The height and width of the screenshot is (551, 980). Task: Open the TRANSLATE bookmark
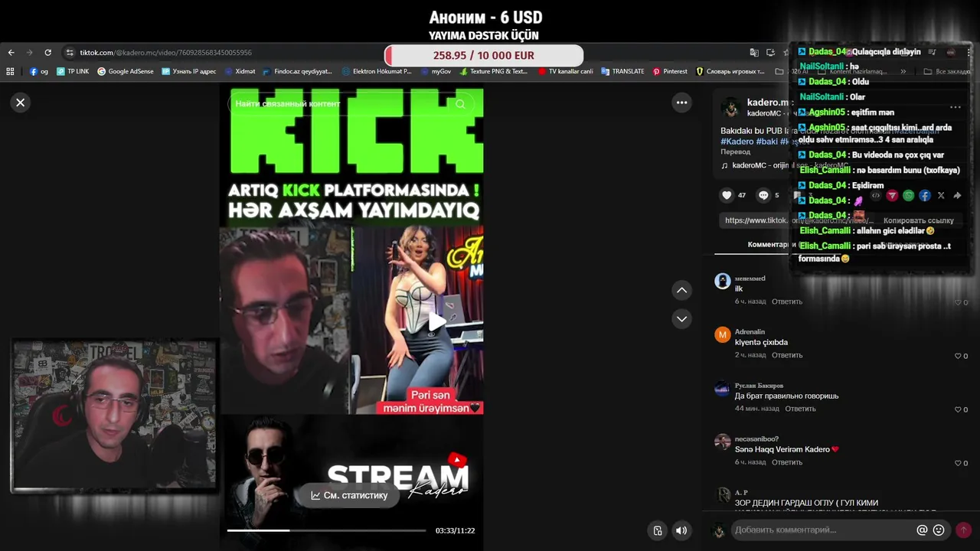tap(622, 71)
